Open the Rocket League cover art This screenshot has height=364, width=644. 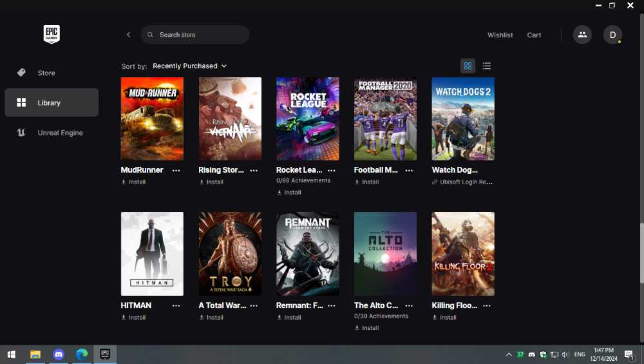308,119
